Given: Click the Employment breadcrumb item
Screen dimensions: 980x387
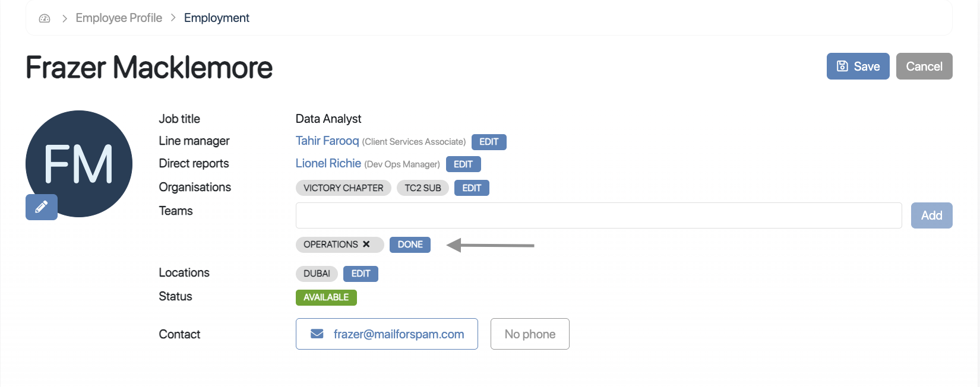Looking at the screenshot, I should [x=217, y=18].
